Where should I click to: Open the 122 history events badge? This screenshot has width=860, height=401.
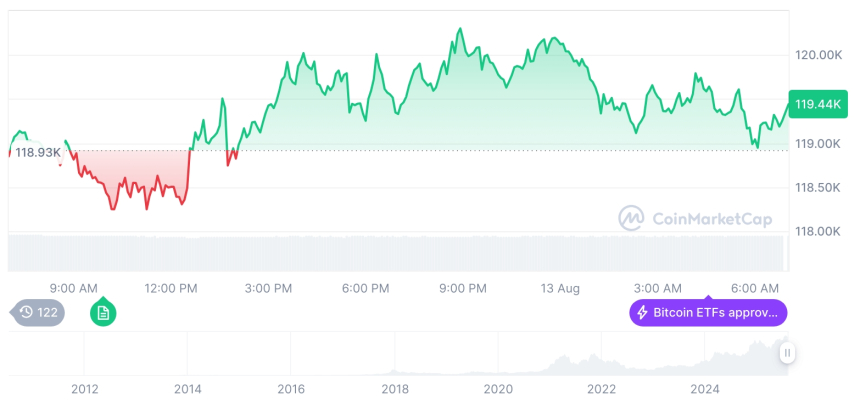pos(40,313)
